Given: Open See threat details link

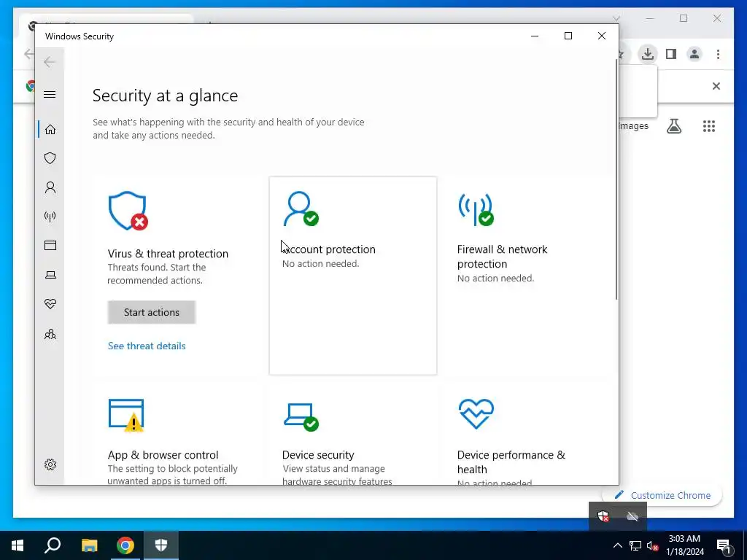Looking at the screenshot, I should point(147,346).
